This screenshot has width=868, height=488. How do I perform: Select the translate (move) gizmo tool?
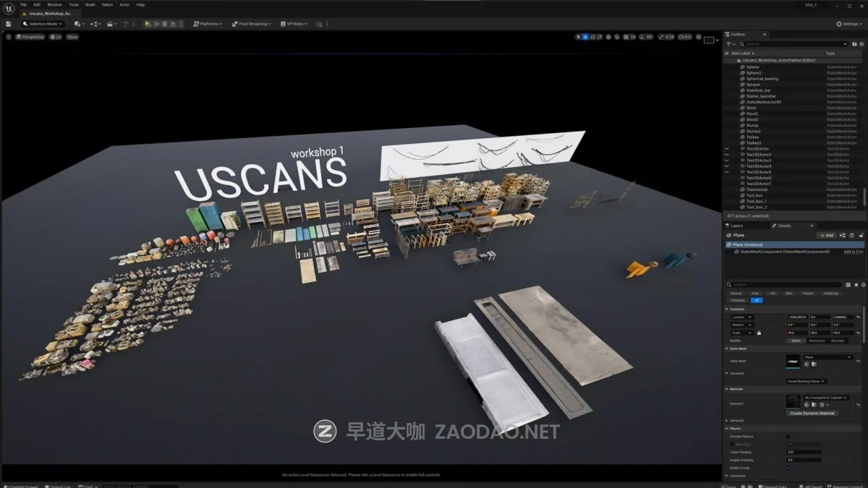(585, 37)
